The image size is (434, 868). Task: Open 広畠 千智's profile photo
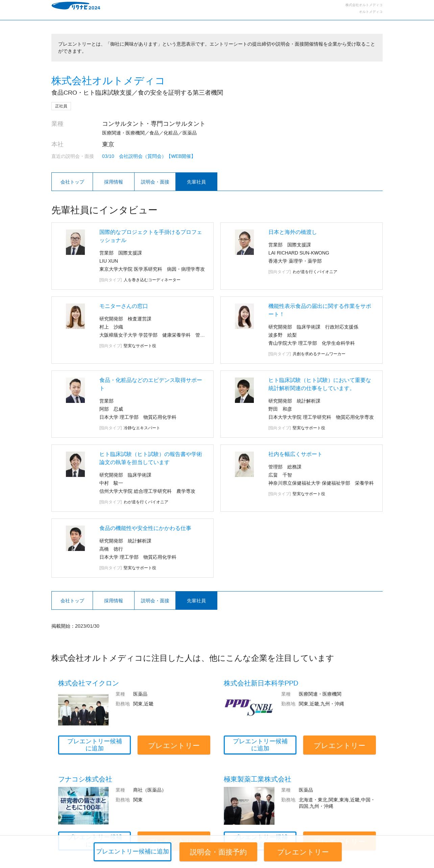[244, 464]
